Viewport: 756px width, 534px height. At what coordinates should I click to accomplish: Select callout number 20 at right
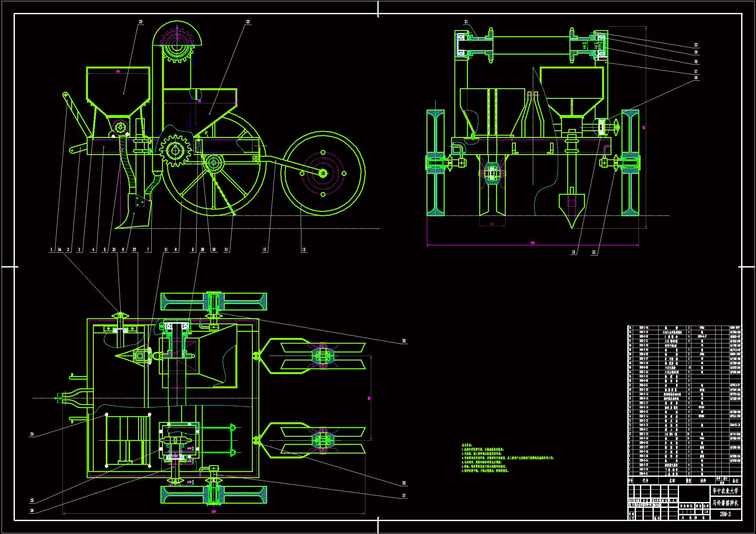click(x=696, y=45)
